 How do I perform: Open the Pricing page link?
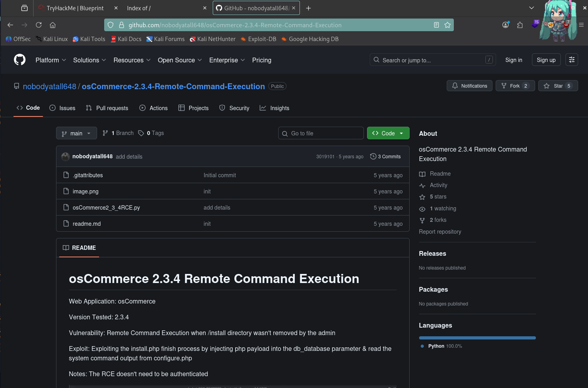(x=262, y=60)
